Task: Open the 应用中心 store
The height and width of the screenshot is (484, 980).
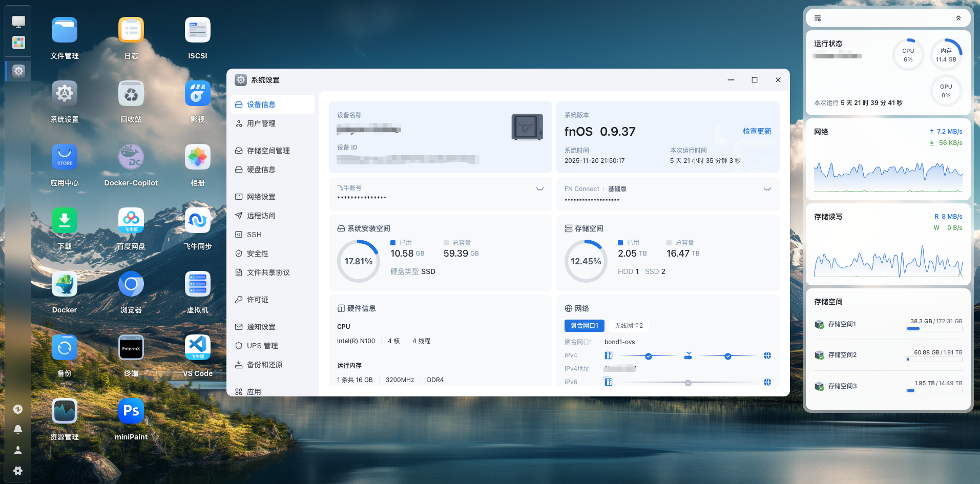Action: pos(65,157)
